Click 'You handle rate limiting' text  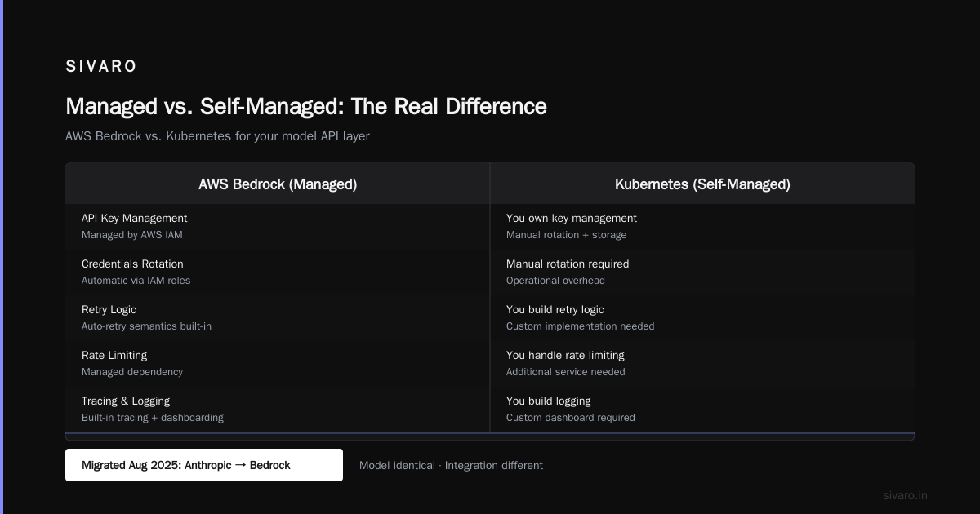[x=565, y=355]
